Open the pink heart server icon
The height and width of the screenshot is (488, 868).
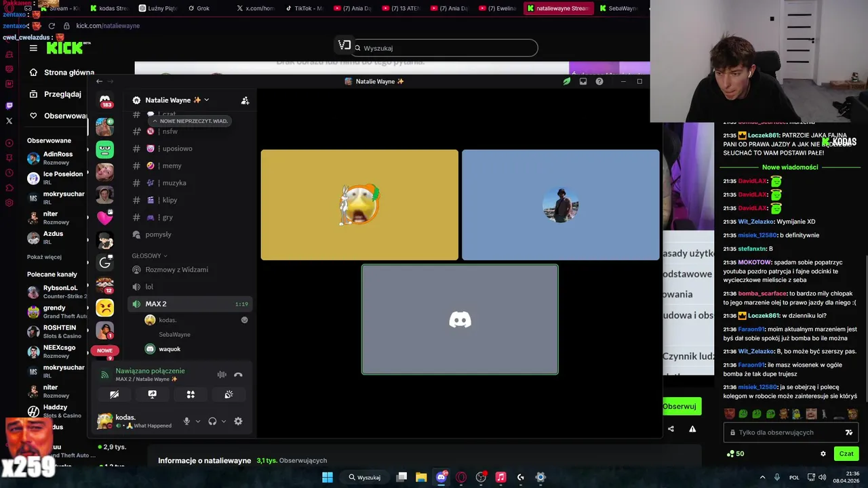point(105,218)
